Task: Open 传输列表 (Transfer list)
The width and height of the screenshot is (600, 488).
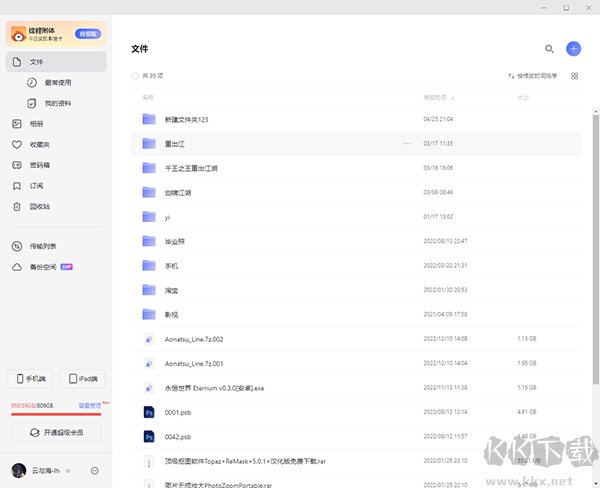Action: tap(41, 246)
